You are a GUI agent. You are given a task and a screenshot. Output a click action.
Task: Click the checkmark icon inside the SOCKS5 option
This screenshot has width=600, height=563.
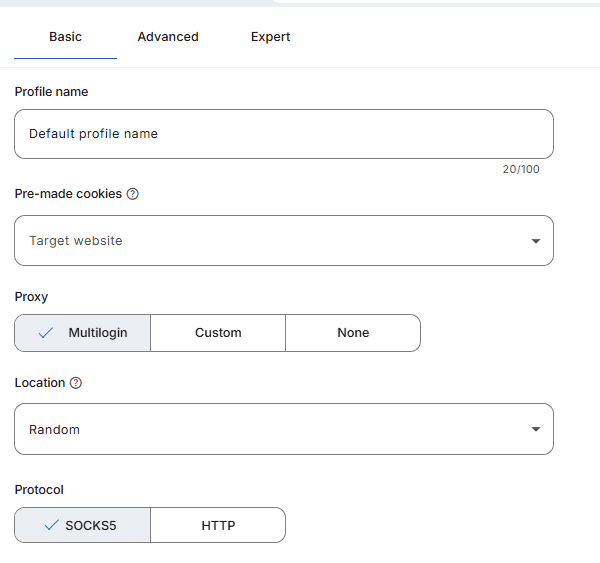[52, 525]
